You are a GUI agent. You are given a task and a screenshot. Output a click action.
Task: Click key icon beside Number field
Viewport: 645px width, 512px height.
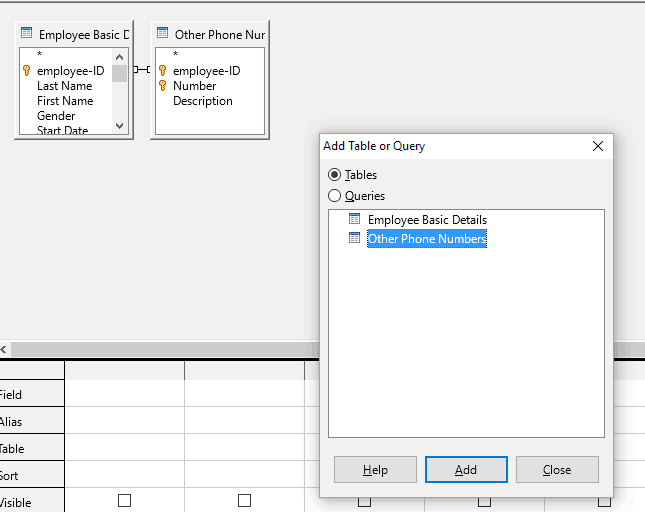click(162, 86)
